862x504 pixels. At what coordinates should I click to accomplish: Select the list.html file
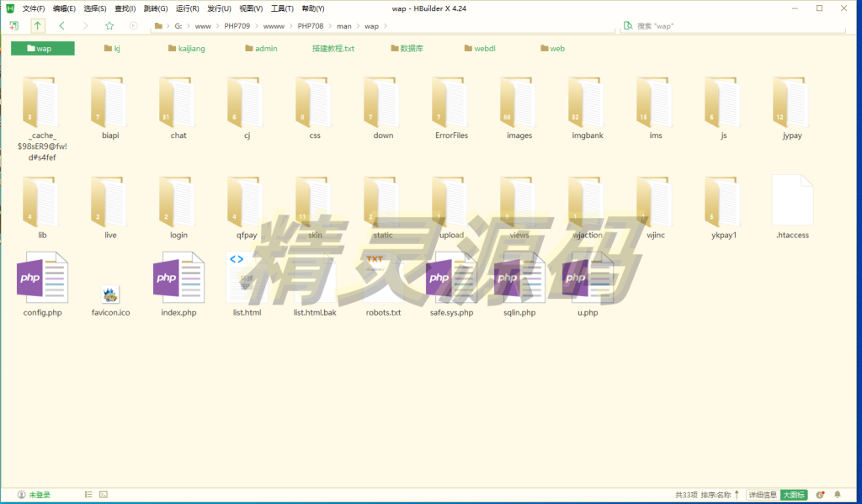point(247,284)
